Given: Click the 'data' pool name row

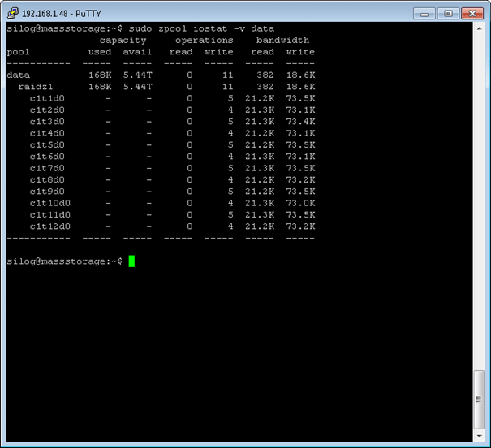Looking at the screenshot, I should click(18, 75).
